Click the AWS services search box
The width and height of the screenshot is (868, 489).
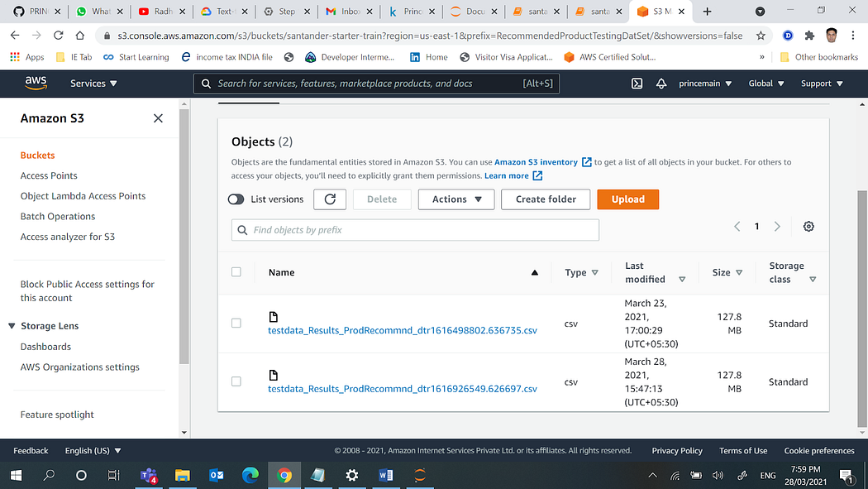(x=376, y=84)
